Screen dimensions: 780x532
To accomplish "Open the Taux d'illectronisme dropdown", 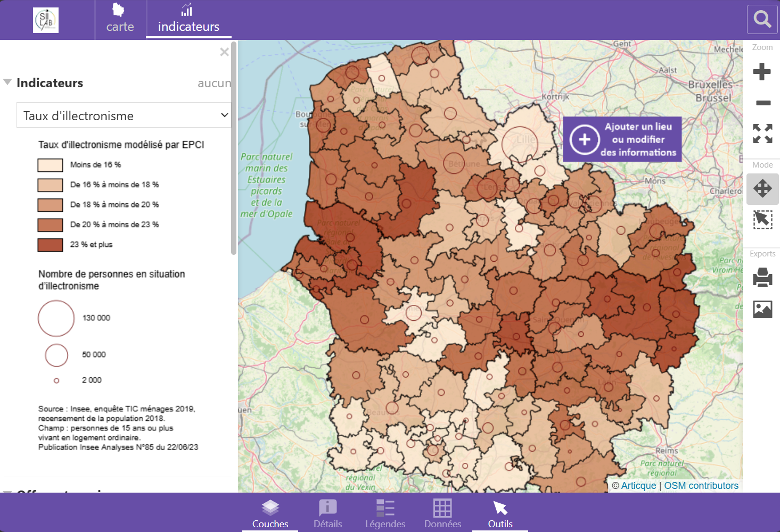I will [x=124, y=115].
